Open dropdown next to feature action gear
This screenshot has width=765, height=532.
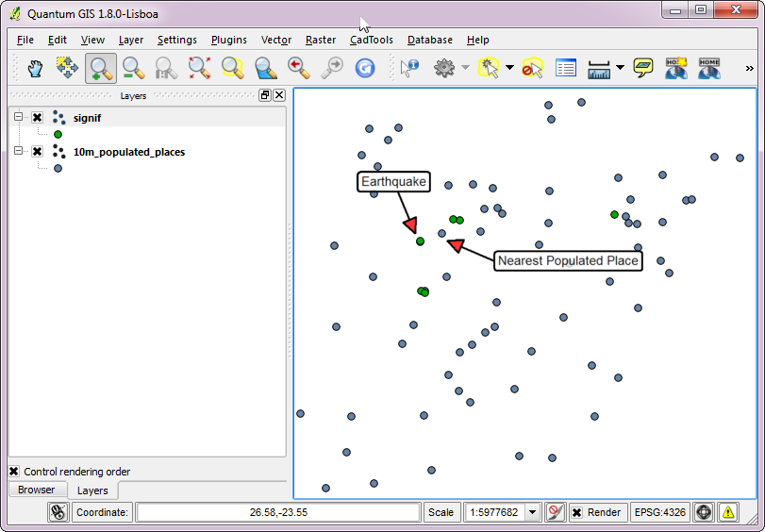click(465, 67)
